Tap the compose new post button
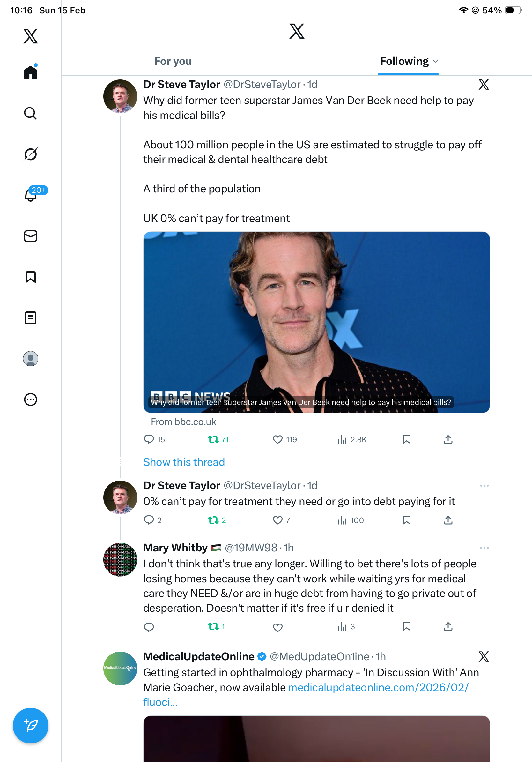 pos(31,726)
